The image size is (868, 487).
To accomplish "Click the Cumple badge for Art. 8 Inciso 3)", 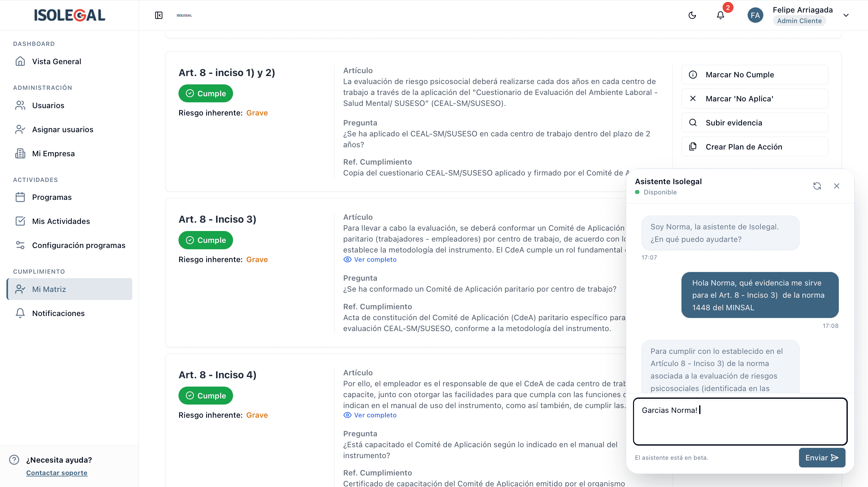I will coord(205,240).
